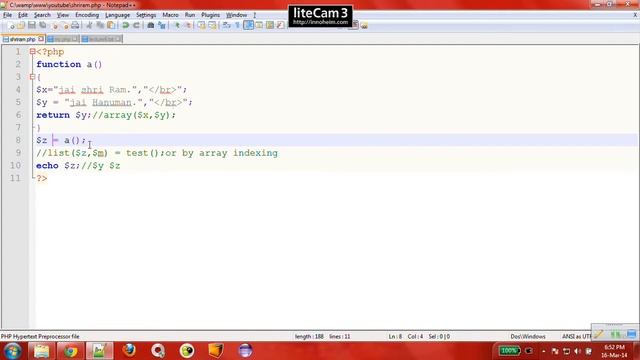
Task: Click the Windows Start button
Action: click(13, 351)
